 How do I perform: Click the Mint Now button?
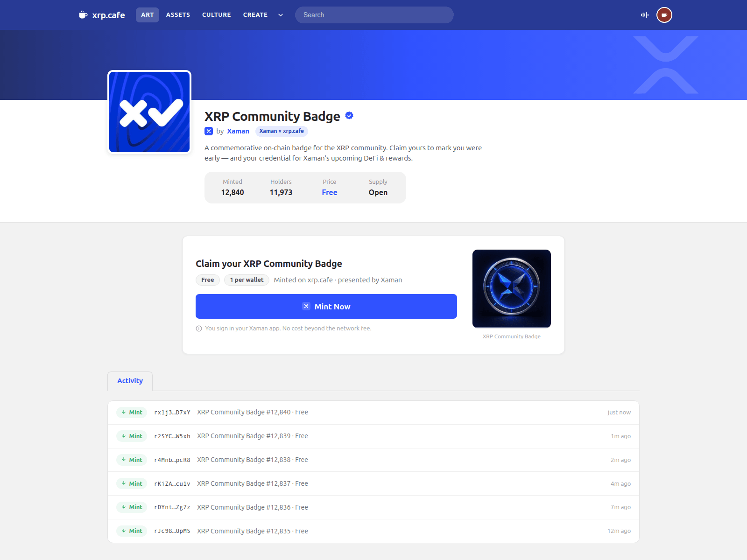326,307
